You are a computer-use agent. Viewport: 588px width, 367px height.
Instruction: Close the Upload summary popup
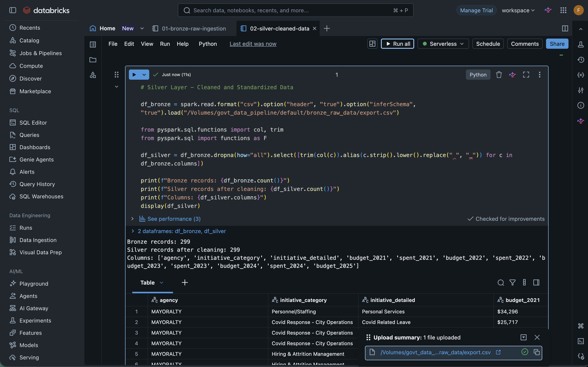tap(537, 337)
